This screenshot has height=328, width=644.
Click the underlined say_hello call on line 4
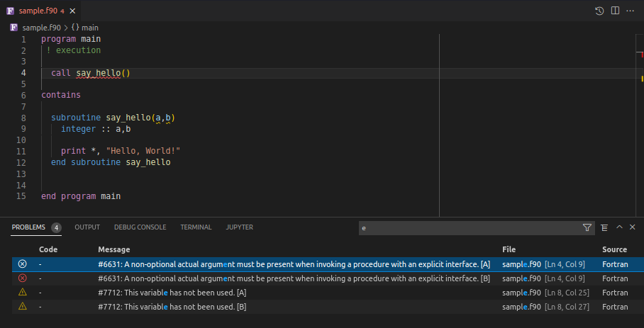99,74
